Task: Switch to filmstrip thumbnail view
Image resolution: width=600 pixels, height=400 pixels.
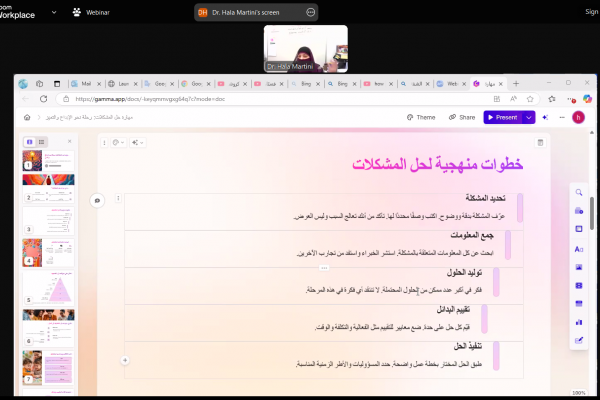Action: point(29,142)
